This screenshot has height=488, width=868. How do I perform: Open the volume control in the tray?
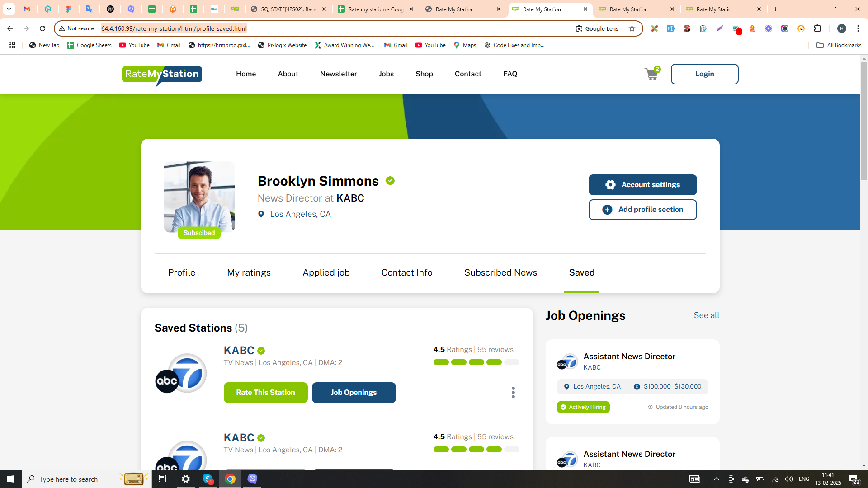tap(789, 479)
